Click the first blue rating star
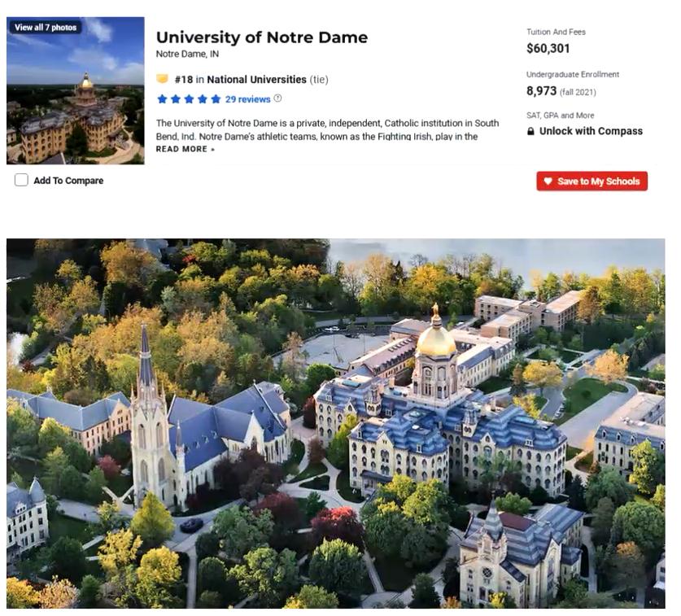Viewport: 681px width, 616px height. (162, 99)
